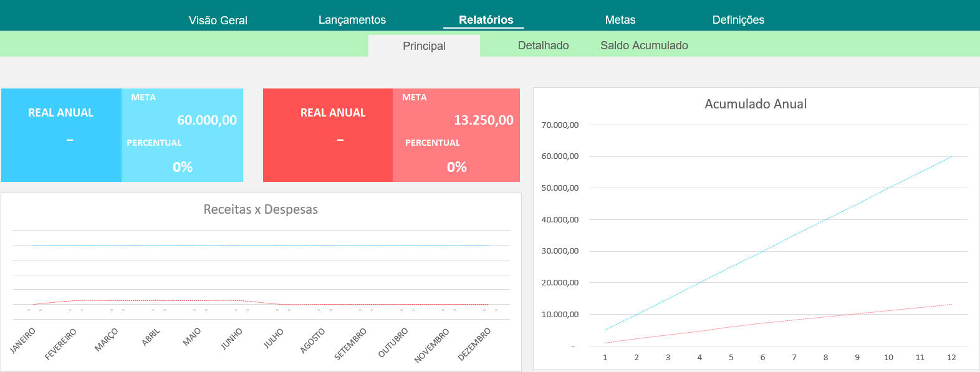Select the 13.250,00 meta value
Viewport: 980px width, 372px height.
(x=483, y=120)
